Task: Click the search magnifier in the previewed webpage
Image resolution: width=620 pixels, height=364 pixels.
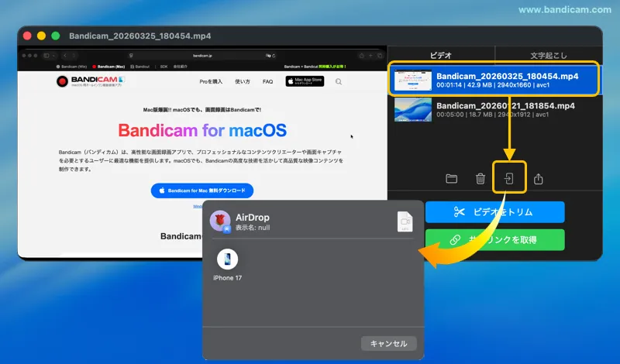Action: (x=339, y=81)
